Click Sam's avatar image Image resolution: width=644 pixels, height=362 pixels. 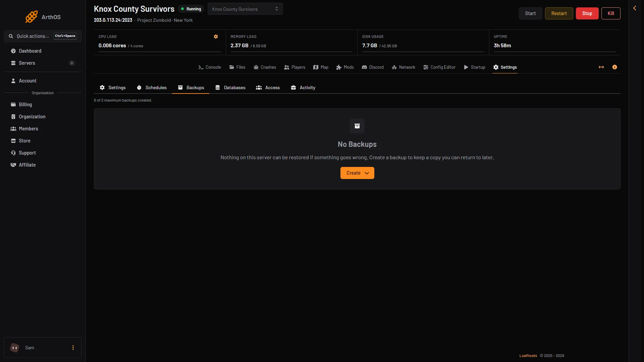(15, 348)
